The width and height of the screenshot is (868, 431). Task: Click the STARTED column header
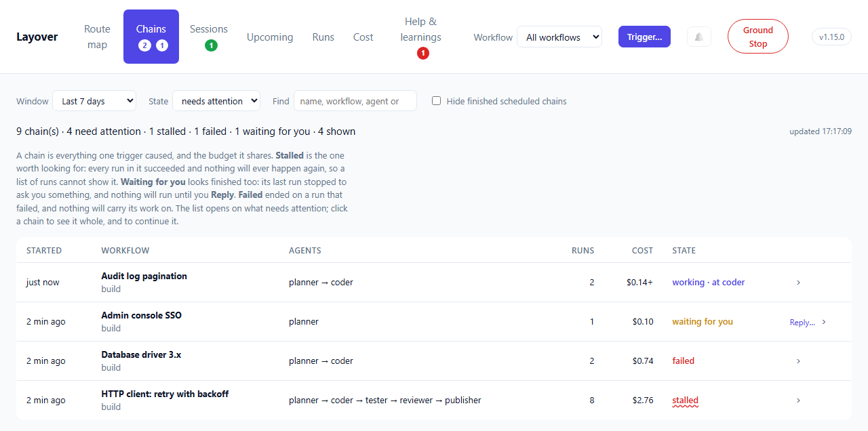point(44,251)
